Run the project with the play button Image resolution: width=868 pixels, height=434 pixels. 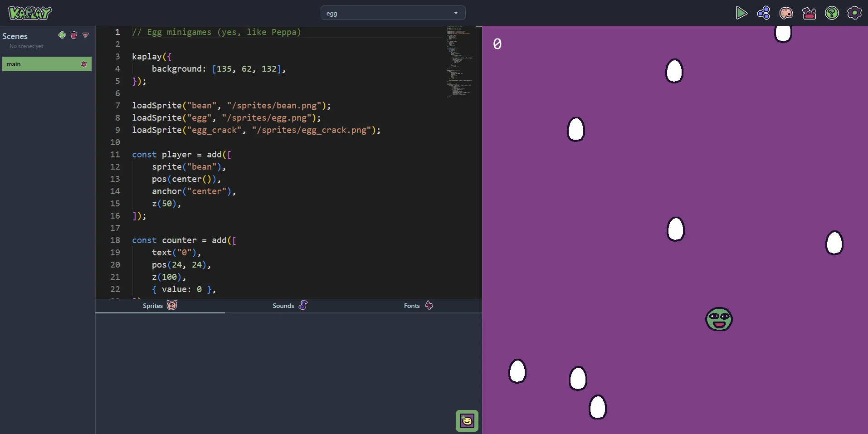[x=741, y=13]
